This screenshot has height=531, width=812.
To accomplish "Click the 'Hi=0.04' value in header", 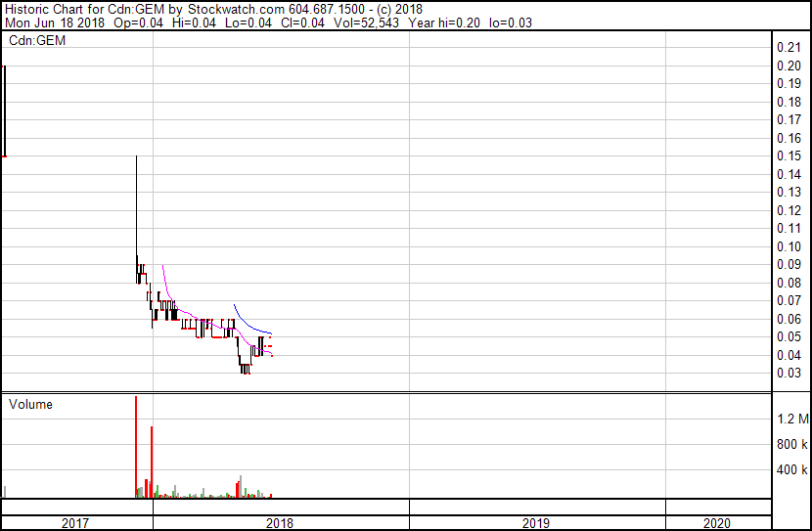I will 195,22.
